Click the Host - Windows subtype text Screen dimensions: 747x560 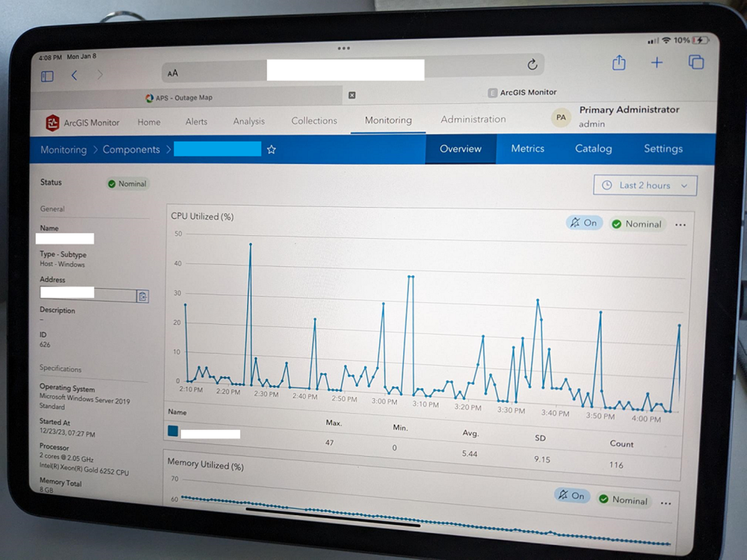[62, 264]
